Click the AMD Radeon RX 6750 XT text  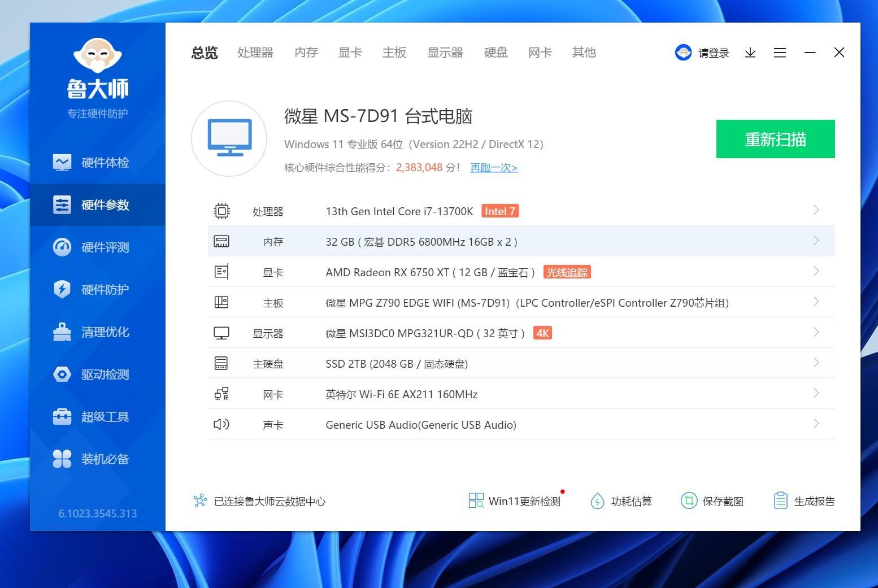[x=388, y=272]
